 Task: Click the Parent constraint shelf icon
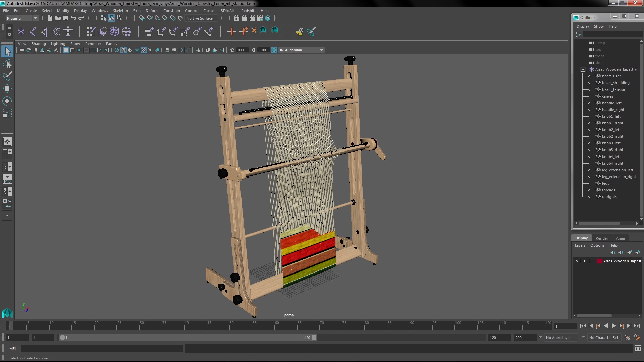click(150, 32)
